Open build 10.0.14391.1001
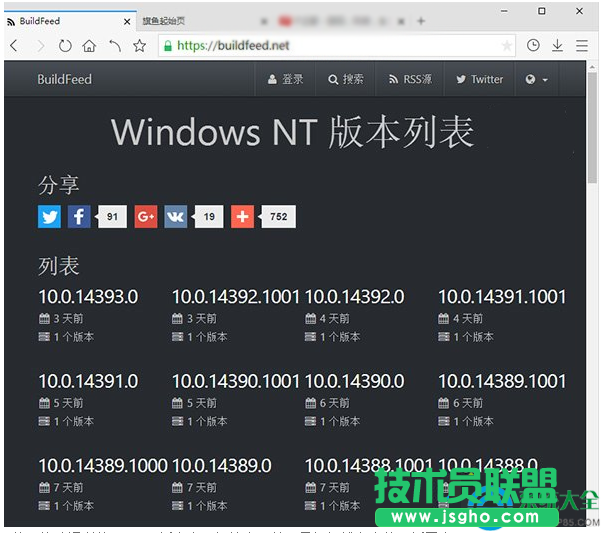This screenshot has width=602, height=533. click(502, 296)
